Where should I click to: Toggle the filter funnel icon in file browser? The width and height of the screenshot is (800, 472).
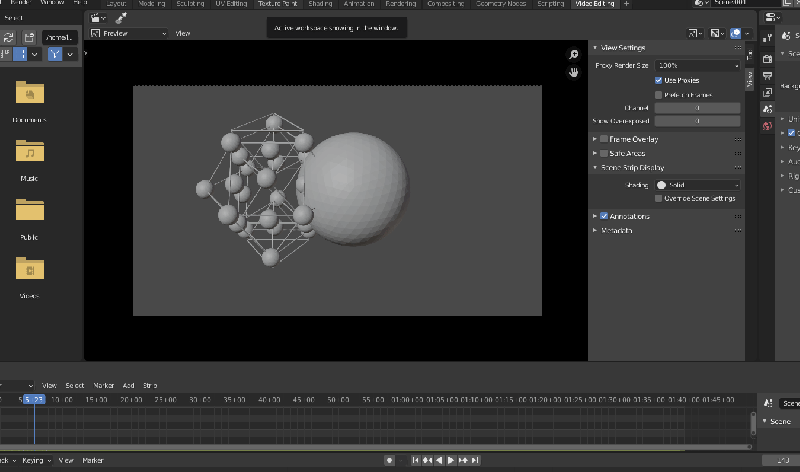(x=55, y=54)
